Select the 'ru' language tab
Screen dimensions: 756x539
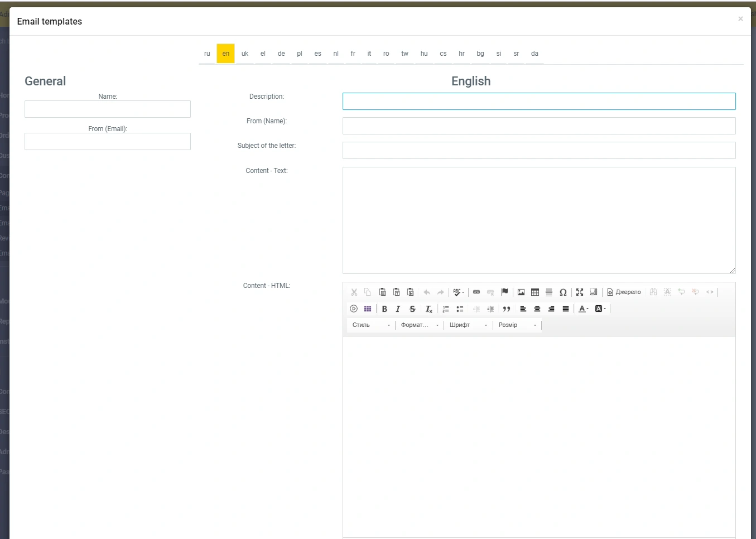pyautogui.click(x=207, y=54)
